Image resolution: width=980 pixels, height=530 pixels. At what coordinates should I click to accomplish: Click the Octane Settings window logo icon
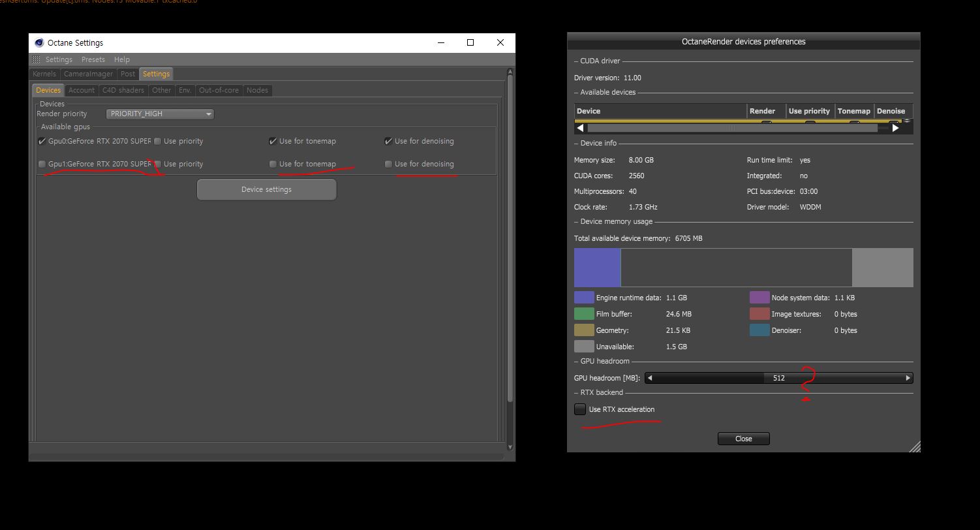pyautogui.click(x=39, y=42)
